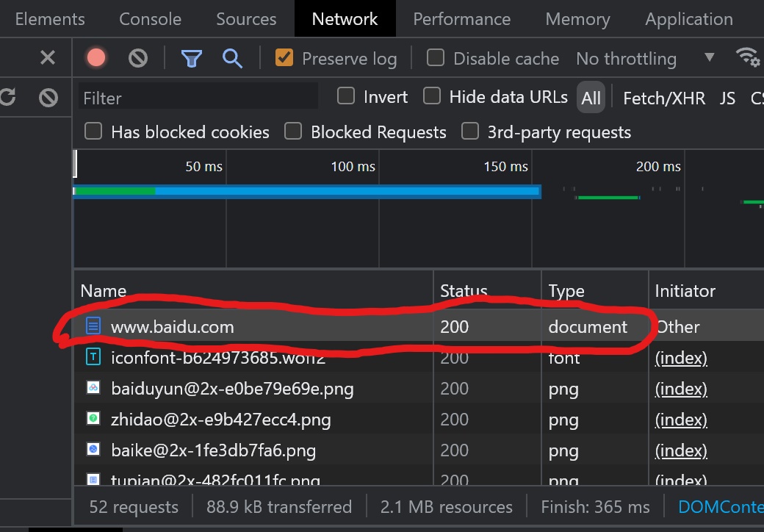764x532 pixels.
Task: Click the font icon beside iconfont woff2
Action: pos(93,356)
